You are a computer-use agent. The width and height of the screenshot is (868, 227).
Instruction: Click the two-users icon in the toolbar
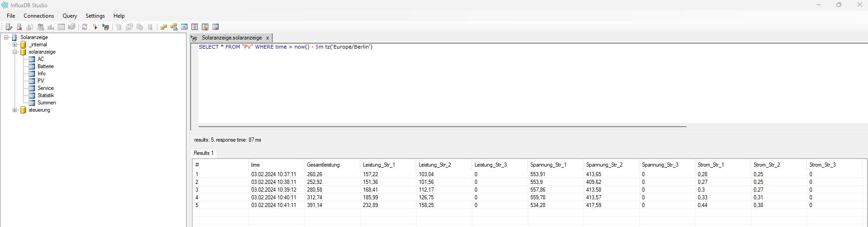(x=40, y=27)
